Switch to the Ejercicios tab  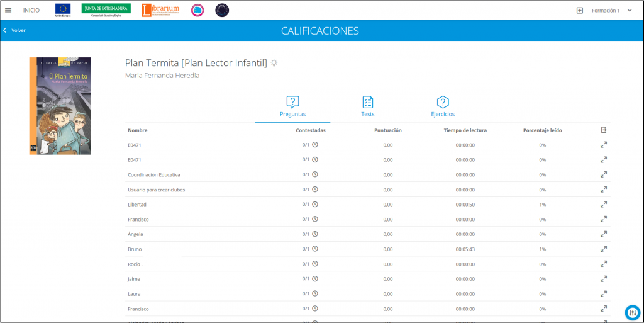(x=443, y=106)
